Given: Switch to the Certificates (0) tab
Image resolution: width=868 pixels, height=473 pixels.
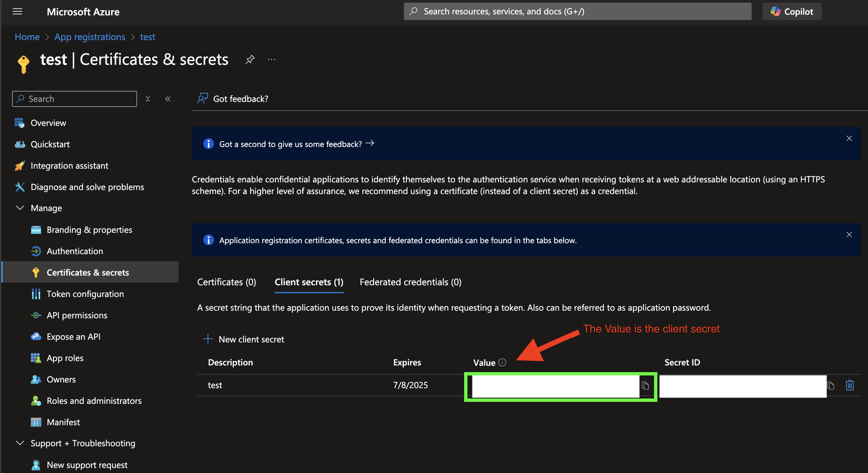Looking at the screenshot, I should click(x=226, y=282).
